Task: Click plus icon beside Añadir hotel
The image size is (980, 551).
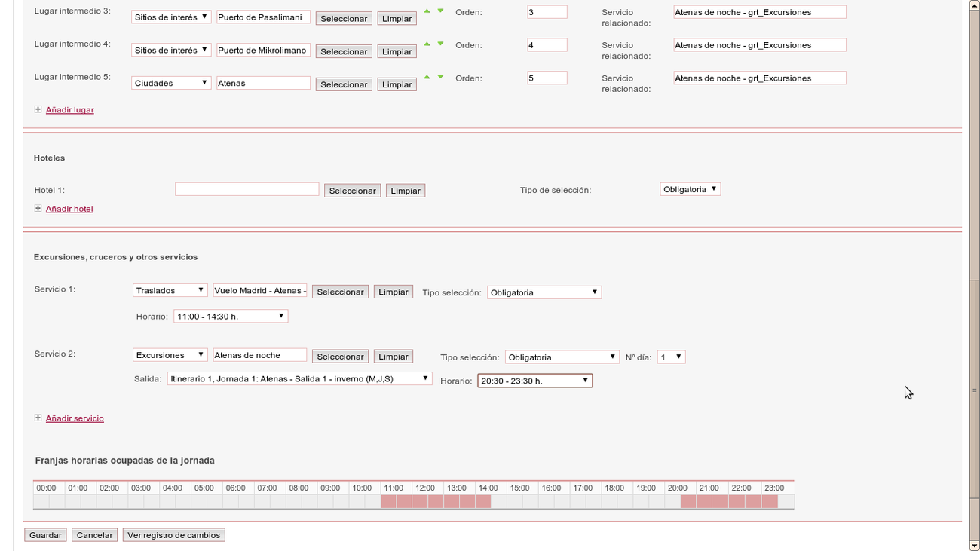Action: pos(38,208)
